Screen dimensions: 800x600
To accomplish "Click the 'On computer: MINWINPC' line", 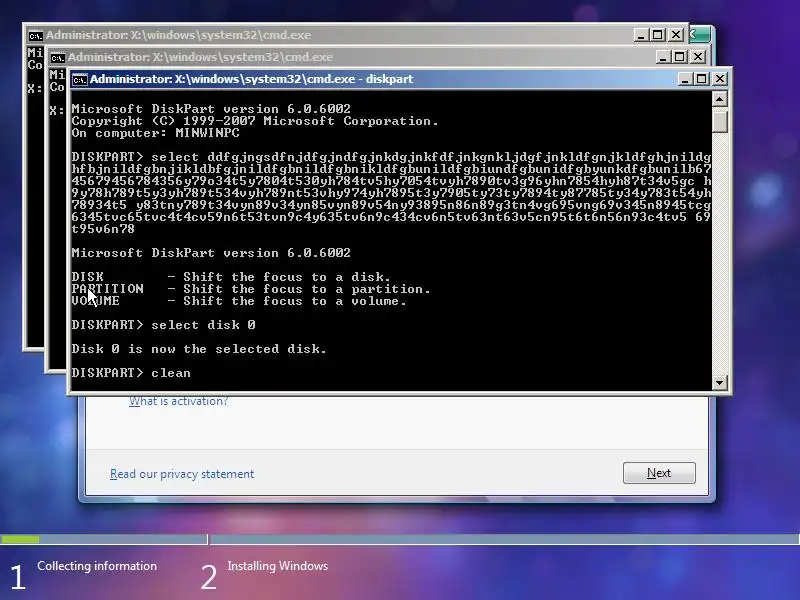I will 156,133.
